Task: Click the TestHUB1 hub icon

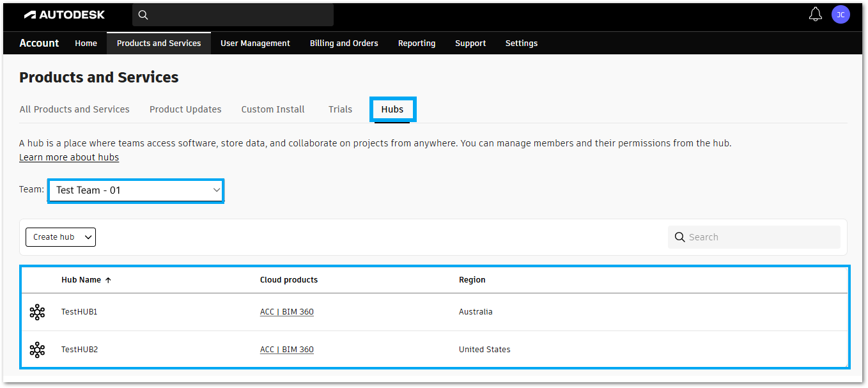Action: point(37,312)
